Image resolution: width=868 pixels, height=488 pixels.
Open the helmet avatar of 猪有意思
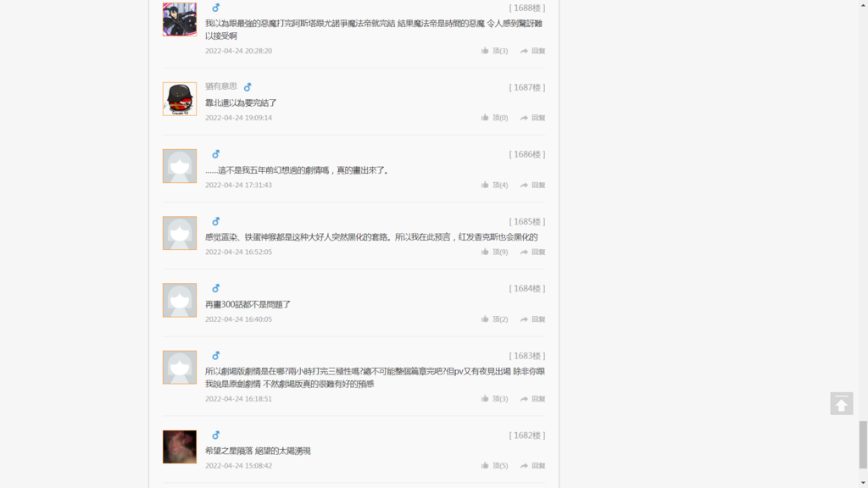(180, 99)
